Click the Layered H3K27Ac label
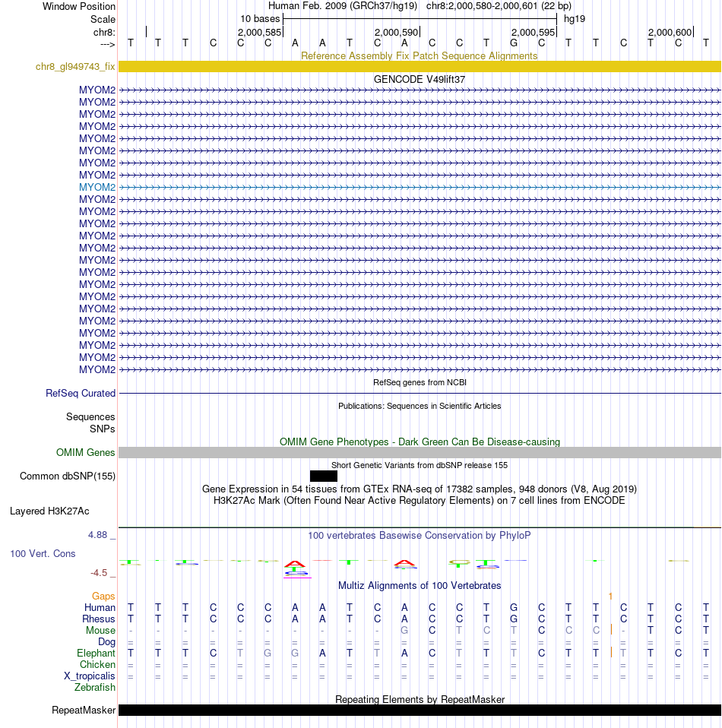Screen dimensions: 722x728 (x=49, y=511)
